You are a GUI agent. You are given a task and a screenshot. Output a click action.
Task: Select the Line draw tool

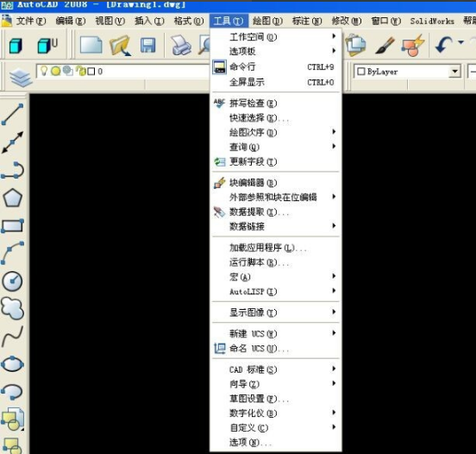point(12,115)
